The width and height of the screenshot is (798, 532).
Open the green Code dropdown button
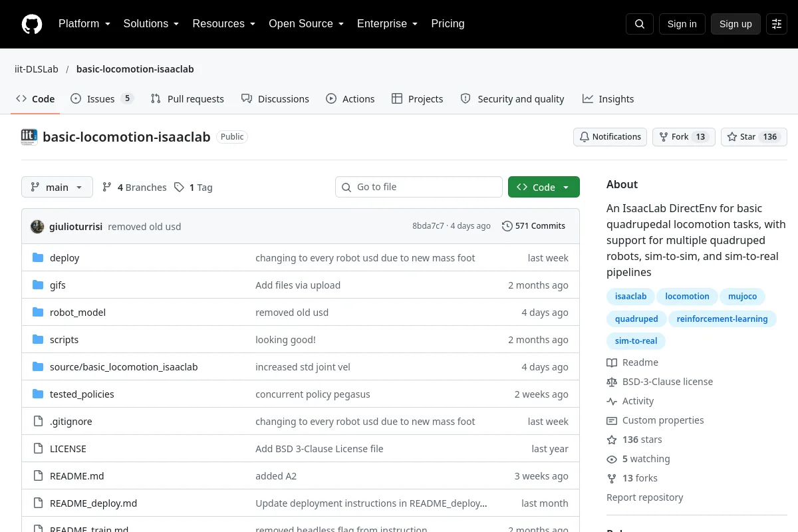pos(544,188)
